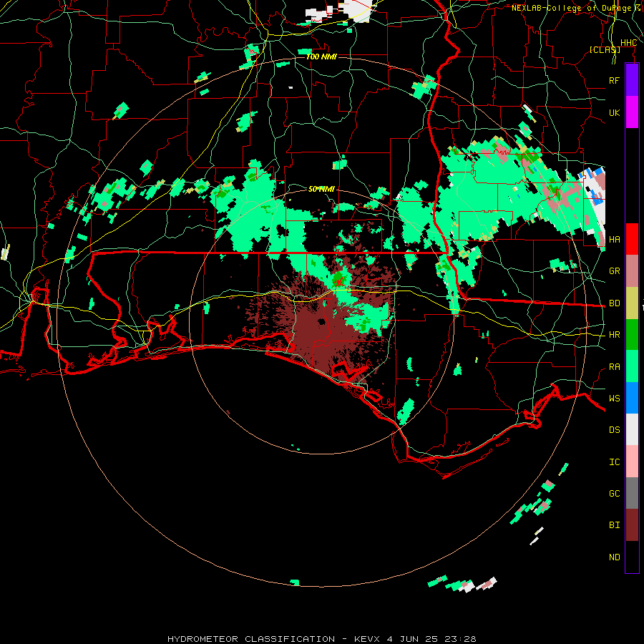Image resolution: width=644 pixels, height=644 pixels.
Task: Click the Hydrometeor Classification KEVX title caption
Action: click(321, 639)
